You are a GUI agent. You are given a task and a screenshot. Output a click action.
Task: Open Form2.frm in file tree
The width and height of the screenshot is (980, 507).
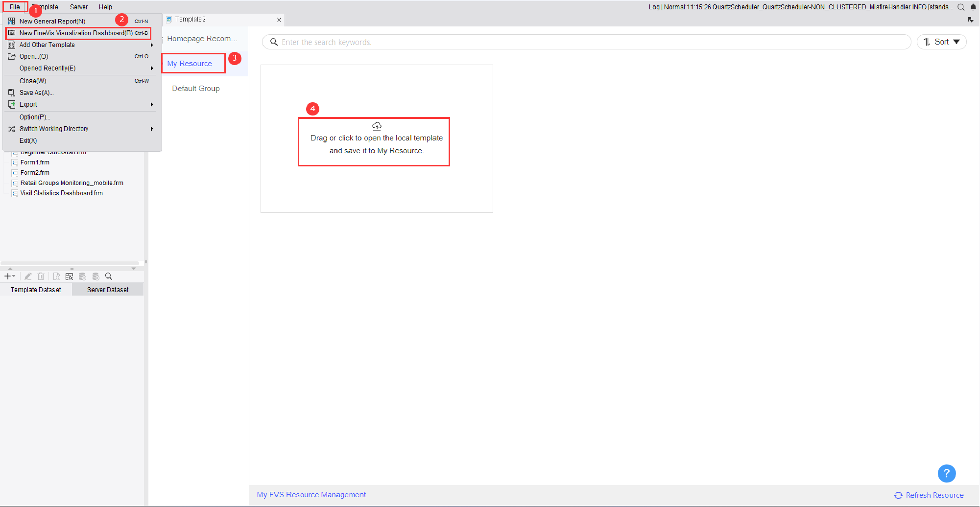tap(35, 173)
